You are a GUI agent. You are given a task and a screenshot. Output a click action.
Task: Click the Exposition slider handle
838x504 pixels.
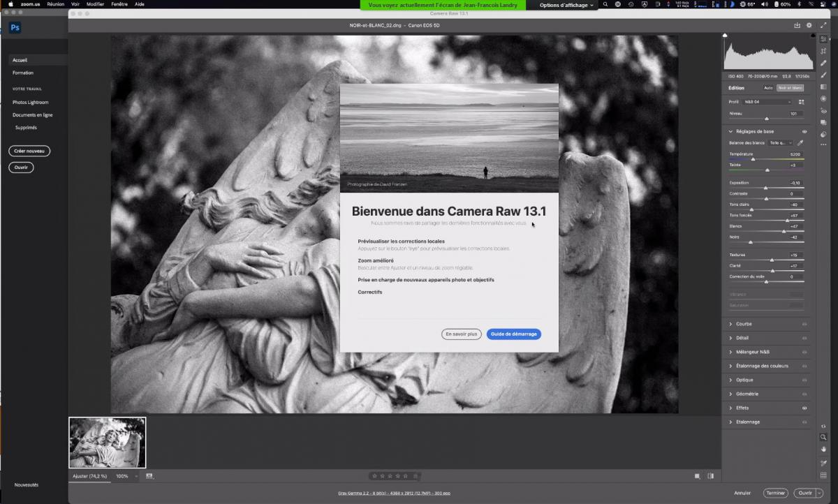pos(765,188)
